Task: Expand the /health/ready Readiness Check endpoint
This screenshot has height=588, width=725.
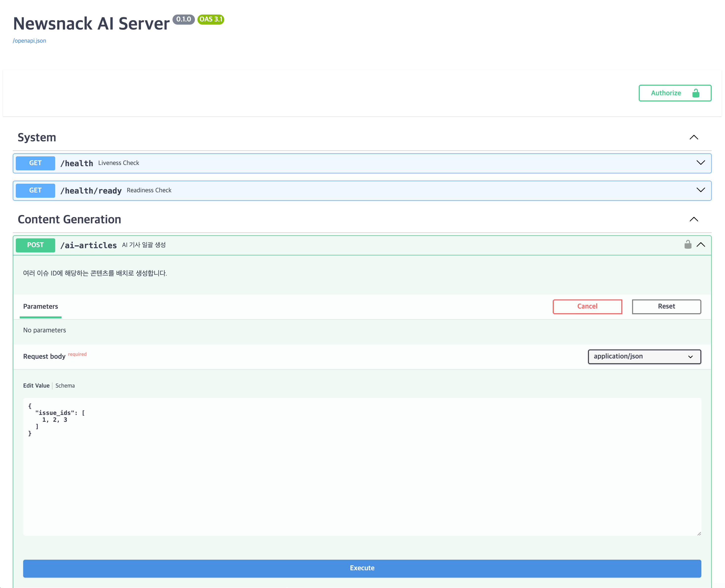Action: coord(700,190)
